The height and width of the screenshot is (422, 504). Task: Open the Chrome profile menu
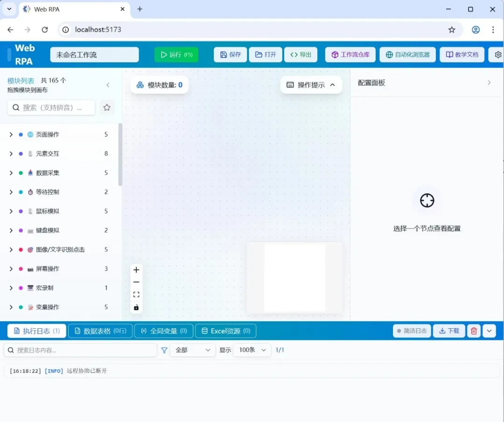point(476,29)
